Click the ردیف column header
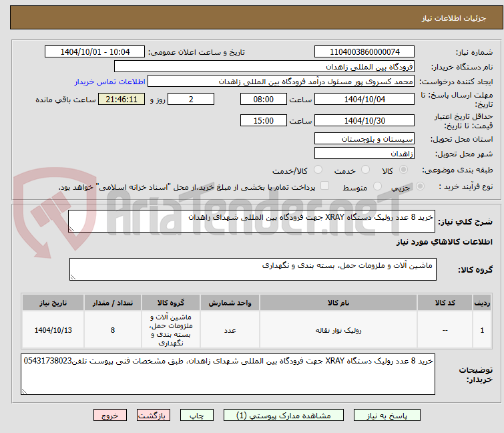This screenshot has height=433, width=504. pyautogui.click(x=482, y=303)
